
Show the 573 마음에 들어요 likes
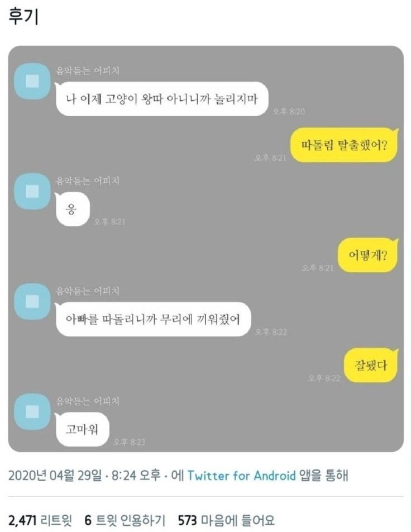tap(226, 520)
